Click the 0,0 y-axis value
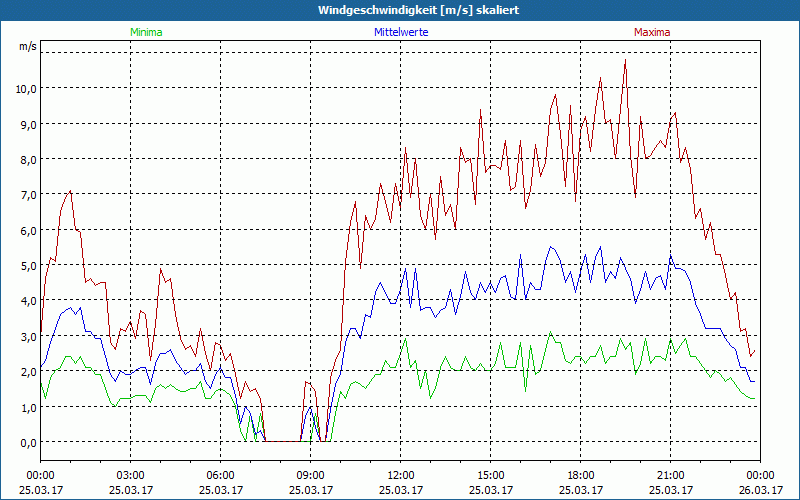Viewport: 800px width, 500px height. pyautogui.click(x=29, y=442)
